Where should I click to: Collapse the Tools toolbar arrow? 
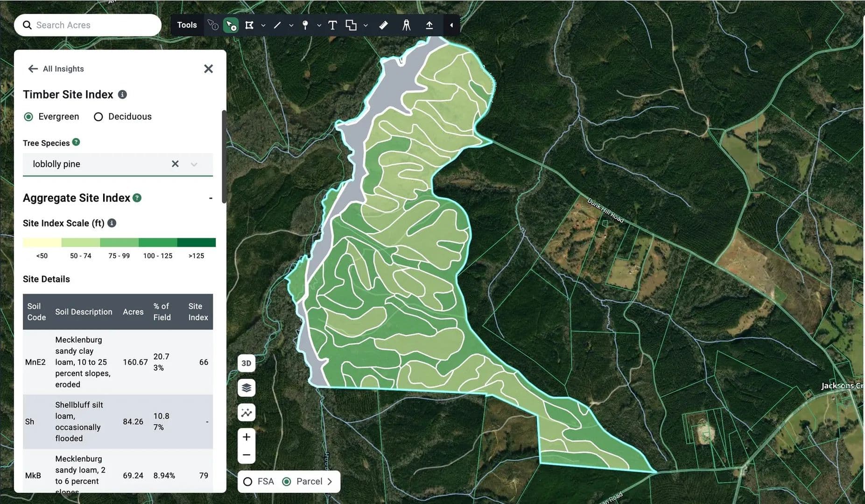point(451,25)
